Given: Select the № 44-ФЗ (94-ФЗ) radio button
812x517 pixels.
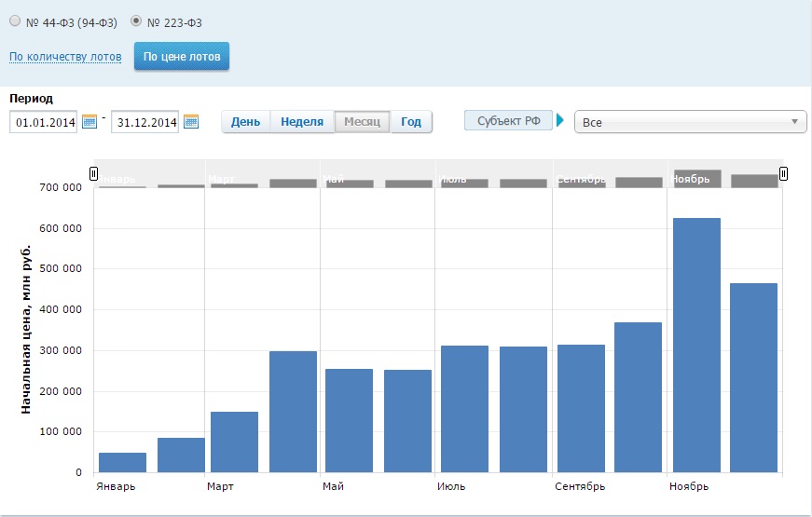Looking at the screenshot, I should (x=15, y=20).
